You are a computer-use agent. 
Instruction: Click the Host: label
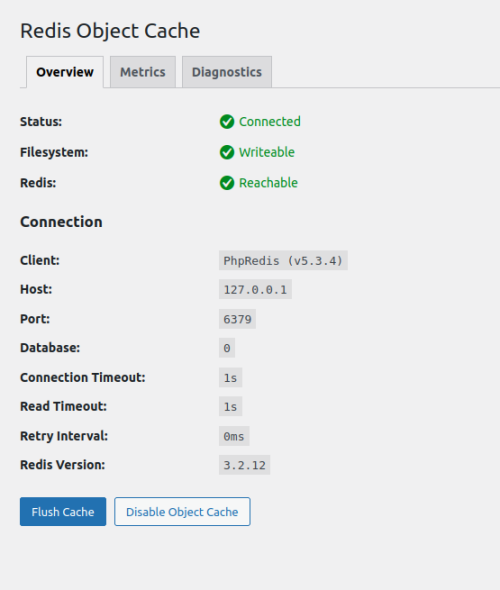36,289
